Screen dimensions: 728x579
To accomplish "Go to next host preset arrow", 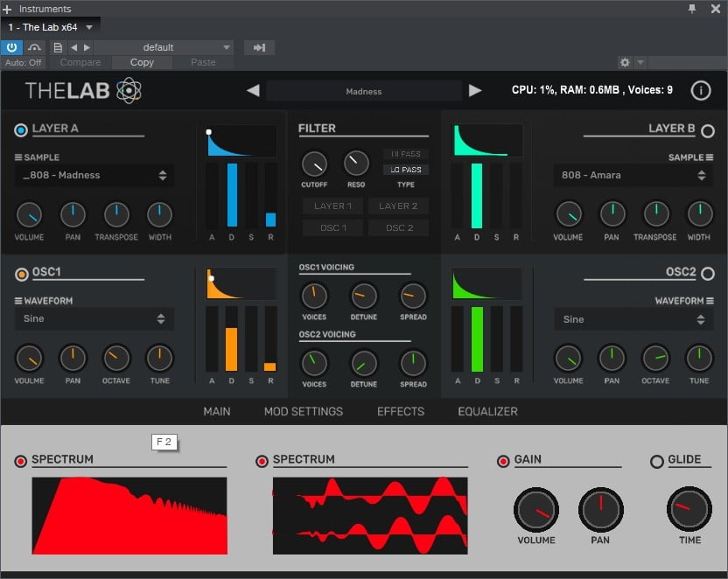I will pyautogui.click(x=87, y=47).
